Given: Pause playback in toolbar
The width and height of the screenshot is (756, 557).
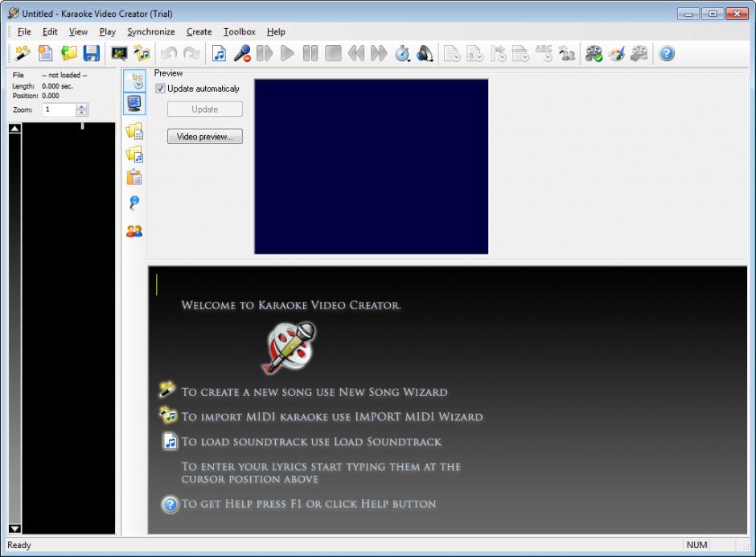Looking at the screenshot, I should pos(310,53).
